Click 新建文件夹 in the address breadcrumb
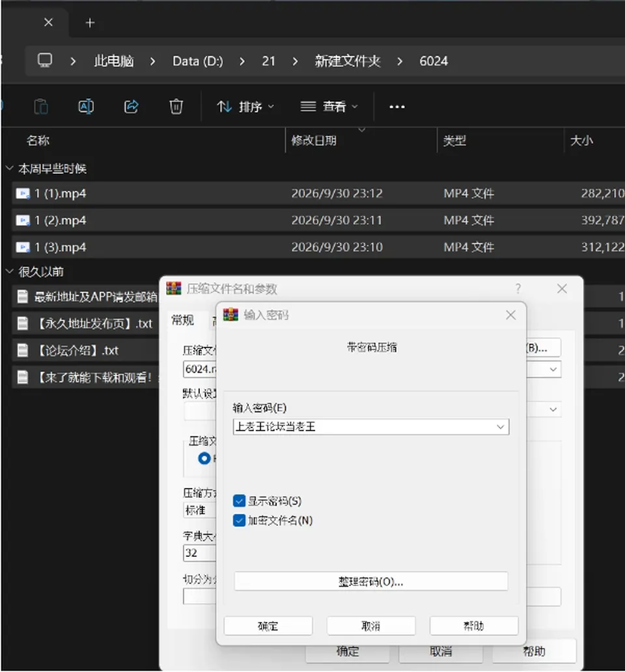The image size is (625, 672). tap(348, 61)
